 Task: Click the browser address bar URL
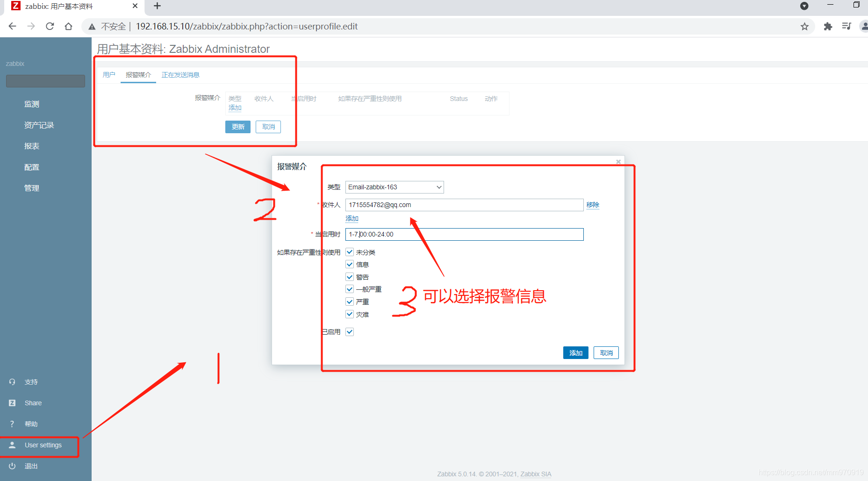[x=247, y=27]
